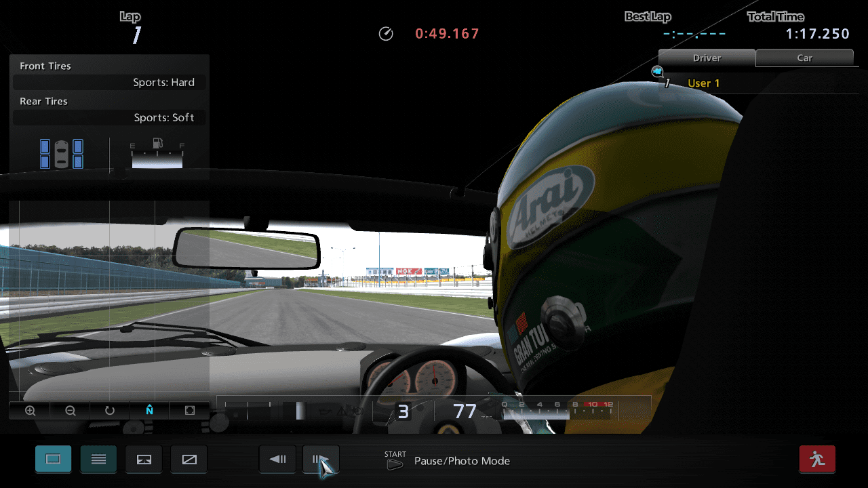Image resolution: width=868 pixels, height=488 pixels.
Task: Click the fuel level gauge
Action: [157, 155]
